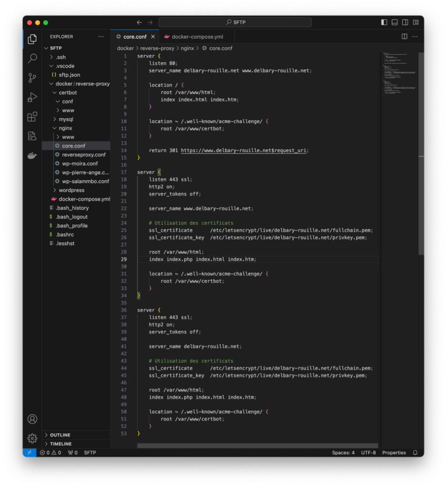
Task: Expand the mysql folder
Action: point(76,119)
